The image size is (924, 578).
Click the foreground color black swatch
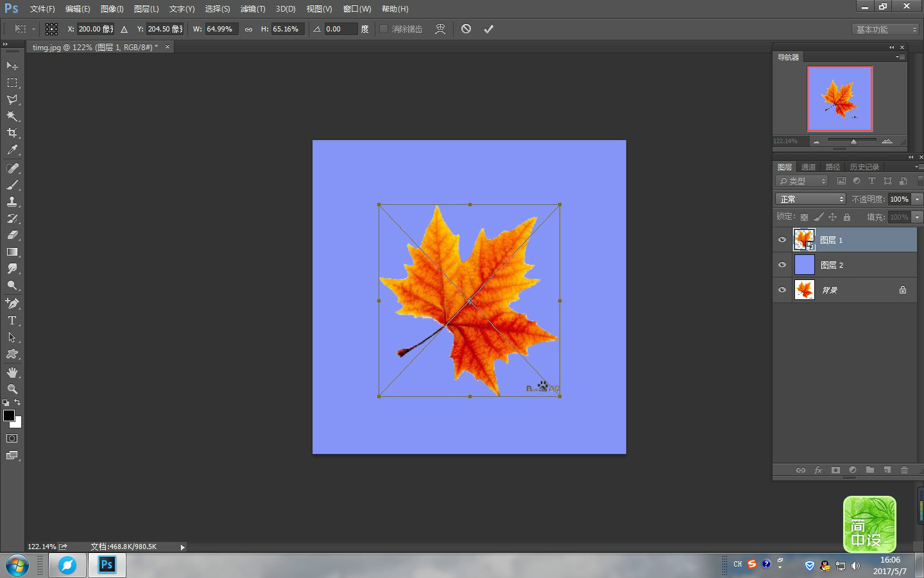pyautogui.click(x=9, y=416)
